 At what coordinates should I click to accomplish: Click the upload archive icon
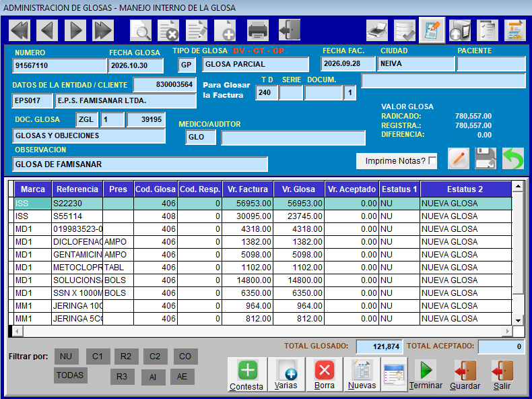pos(460,30)
